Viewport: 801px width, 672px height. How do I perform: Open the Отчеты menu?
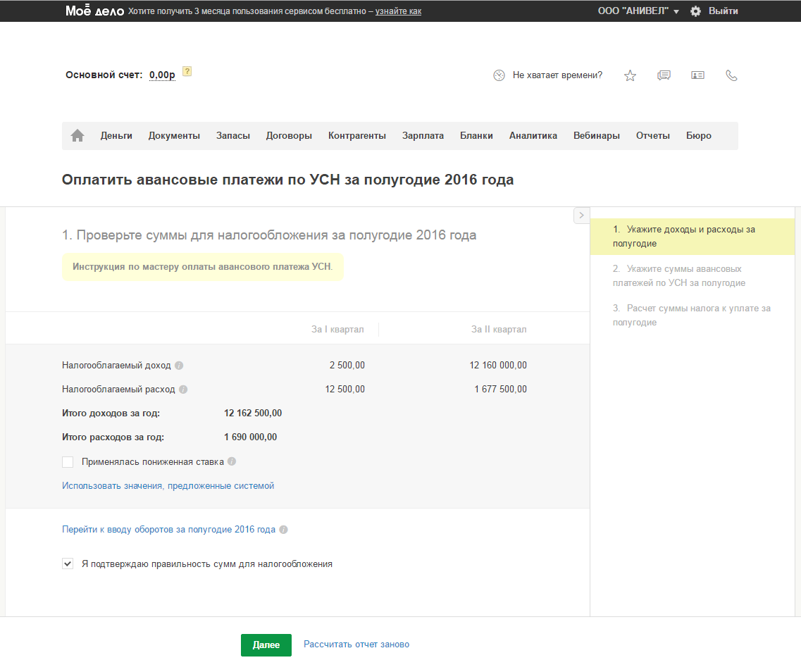click(652, 136)
